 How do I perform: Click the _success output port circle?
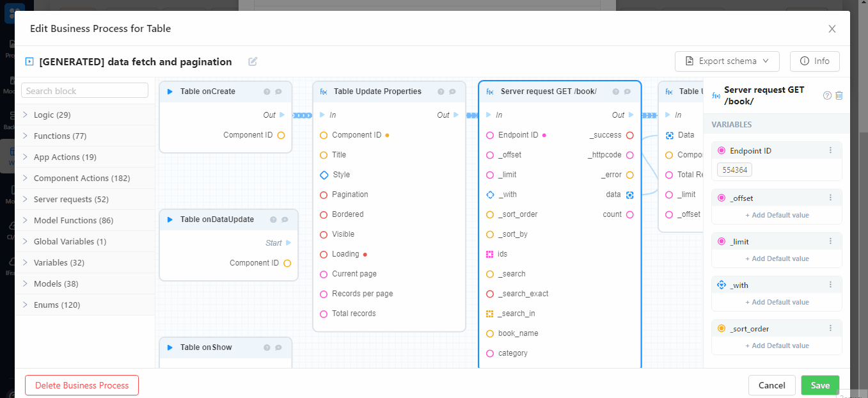[629, 135]
